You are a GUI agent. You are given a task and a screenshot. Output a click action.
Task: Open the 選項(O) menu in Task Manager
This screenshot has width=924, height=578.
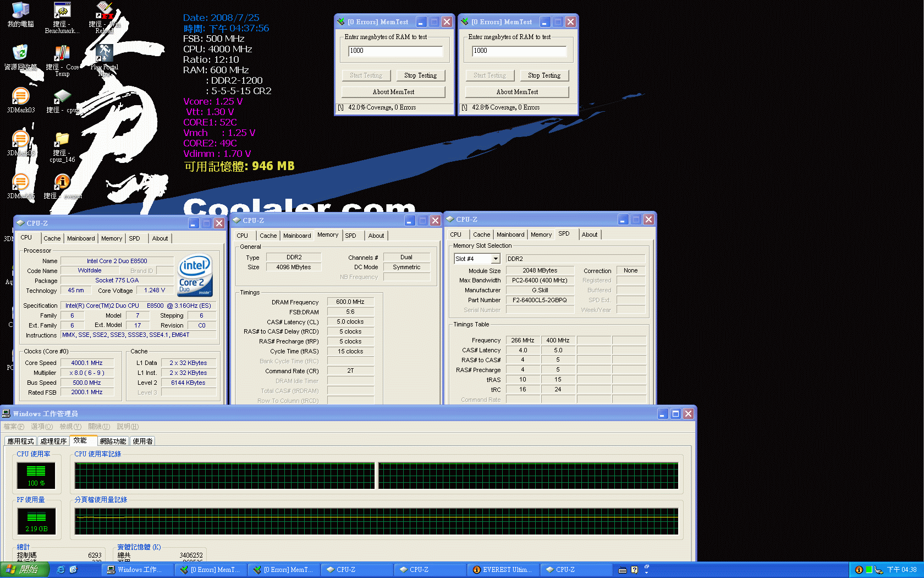point(42,427)
